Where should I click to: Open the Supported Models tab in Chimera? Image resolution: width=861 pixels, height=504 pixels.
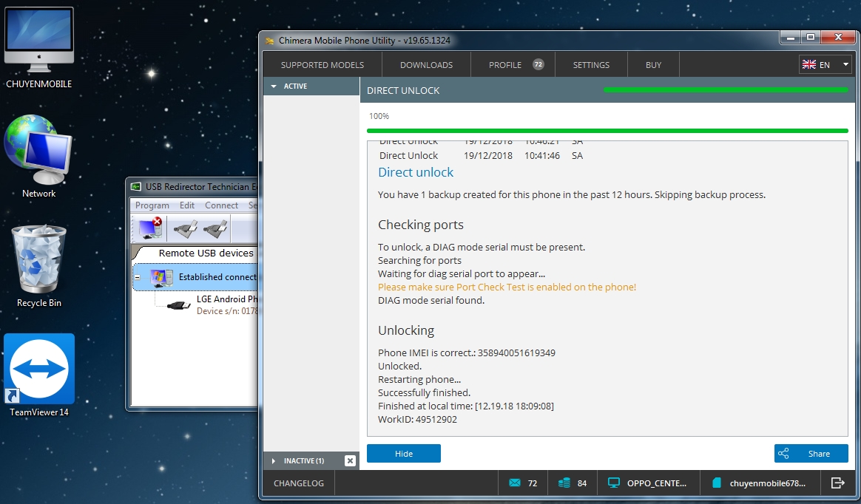coord(323,65)
